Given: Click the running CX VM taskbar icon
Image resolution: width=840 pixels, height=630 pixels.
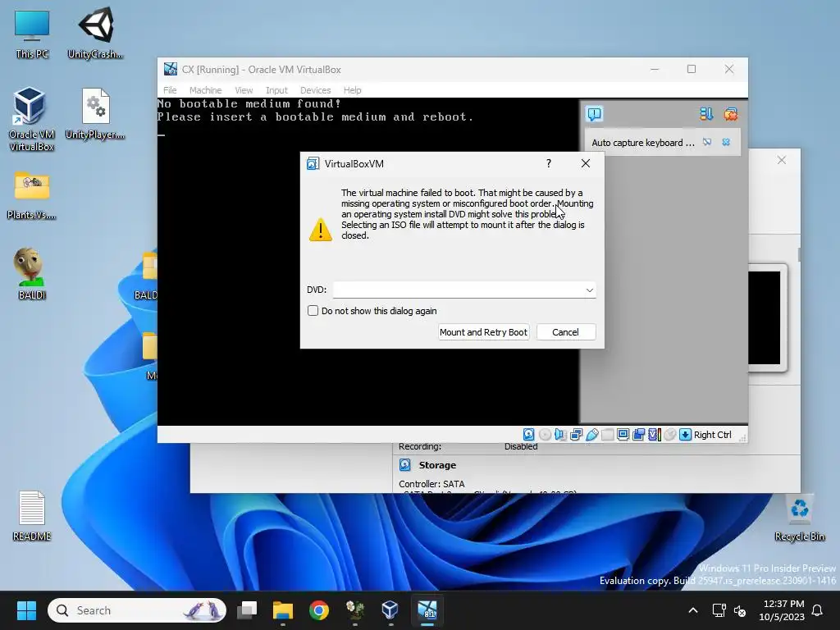Looking at the screenshot, I should 427,610.
